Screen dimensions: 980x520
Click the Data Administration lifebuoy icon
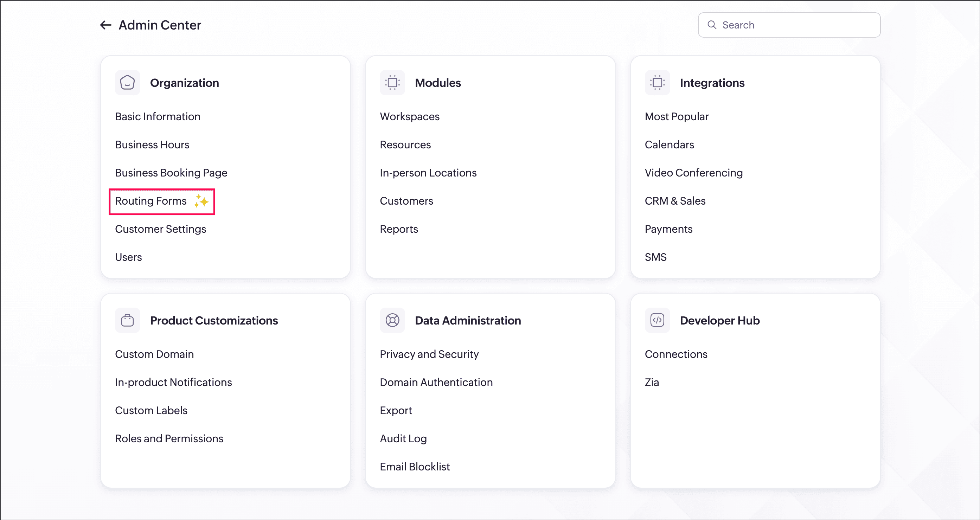tap(392, 320)
